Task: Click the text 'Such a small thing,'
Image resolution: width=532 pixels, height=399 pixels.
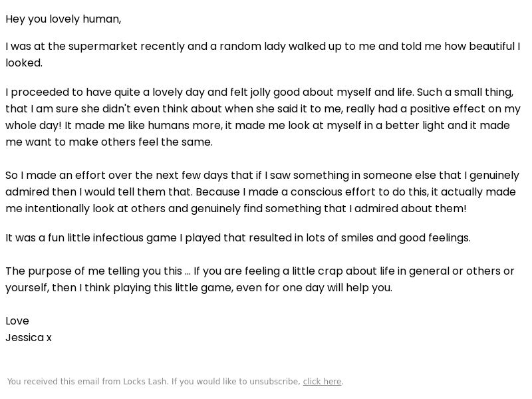Action: pos(465,92)
